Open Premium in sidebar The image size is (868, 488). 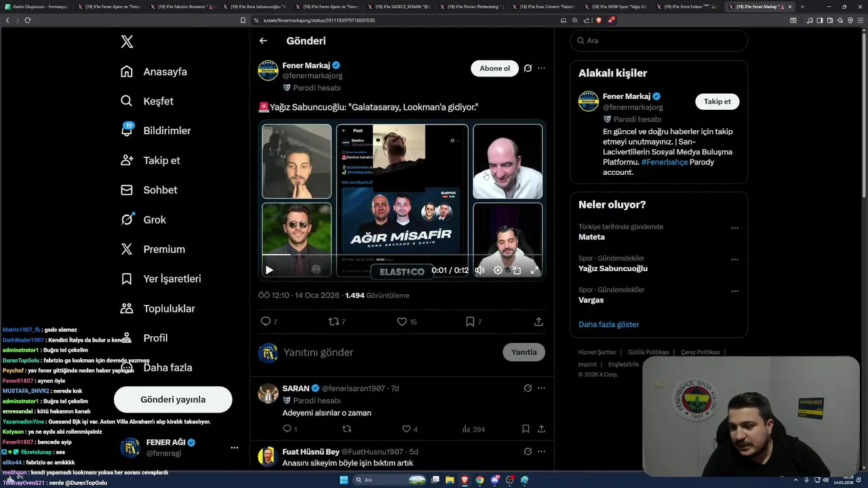click(x=153, y=249)
